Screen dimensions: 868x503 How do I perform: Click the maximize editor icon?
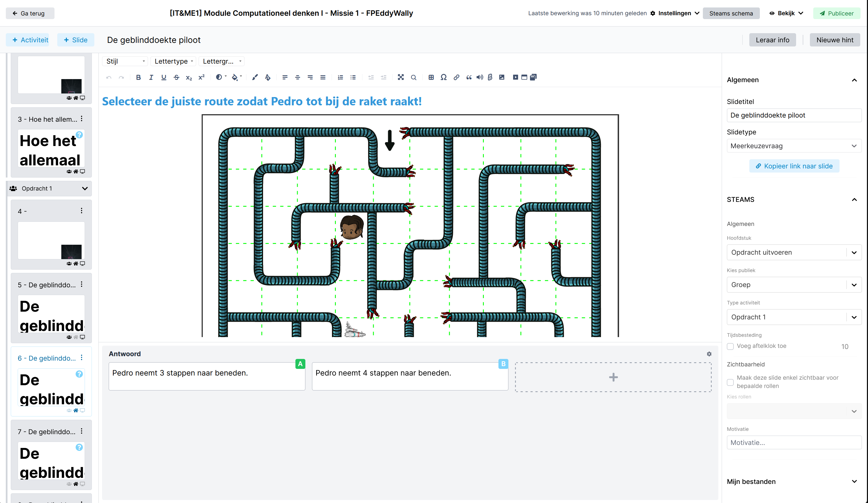pyautogui.click(x=401, y=77)
